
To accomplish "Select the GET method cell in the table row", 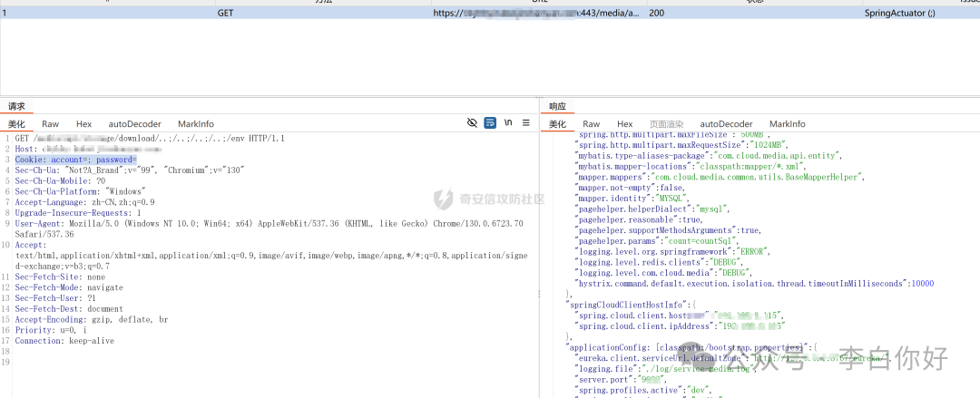I will tap(225, 14).
